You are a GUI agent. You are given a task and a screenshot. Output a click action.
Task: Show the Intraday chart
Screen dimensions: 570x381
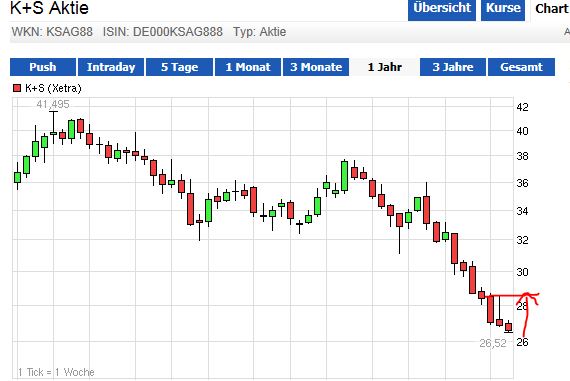point(111,67)
